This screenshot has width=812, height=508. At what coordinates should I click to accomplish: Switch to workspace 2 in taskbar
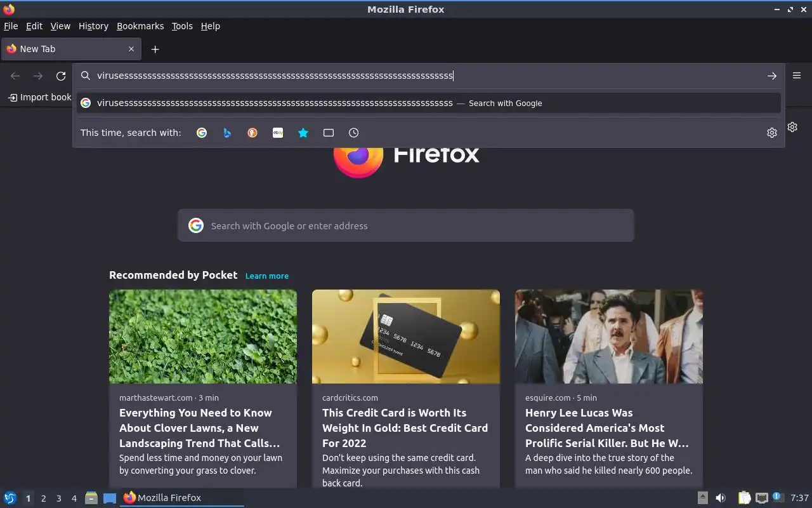pos(43,498)
